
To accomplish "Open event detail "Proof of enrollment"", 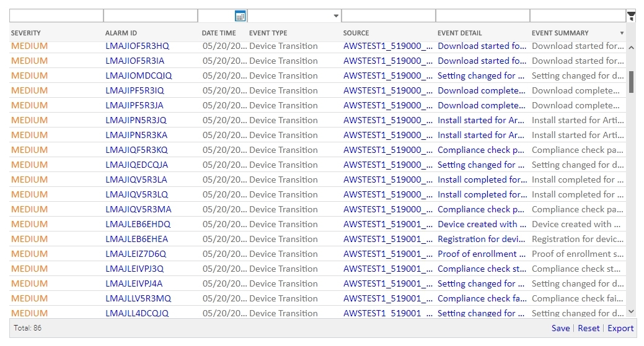I will point(481,254).
